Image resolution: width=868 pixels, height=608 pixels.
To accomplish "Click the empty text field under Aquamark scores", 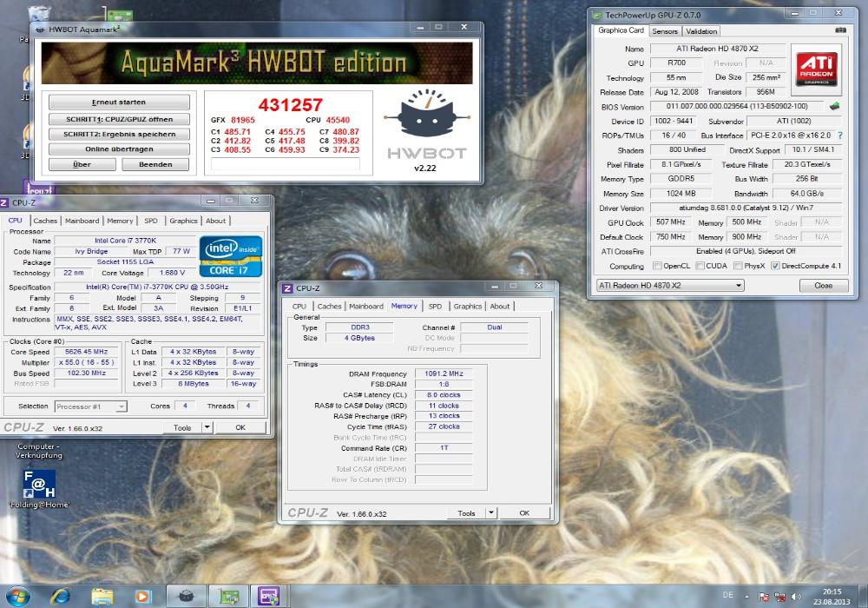I will [285, 164].
